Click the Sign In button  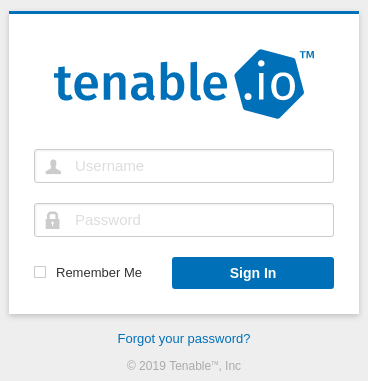253,273
